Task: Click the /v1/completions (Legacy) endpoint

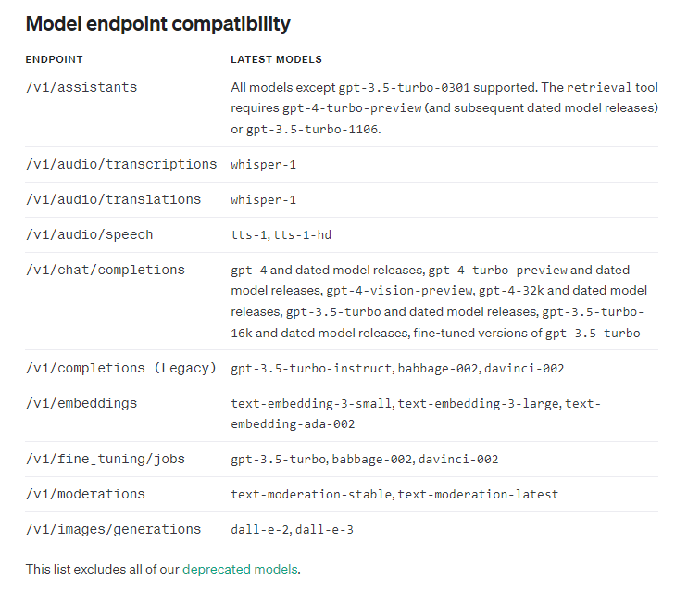Action: tap(121, 368)
